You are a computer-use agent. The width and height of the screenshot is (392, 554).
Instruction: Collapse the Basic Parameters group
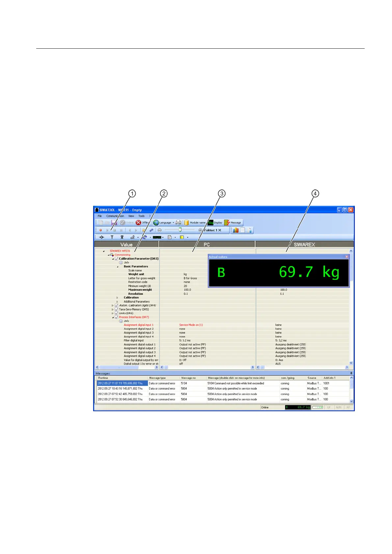coord(118,266)
